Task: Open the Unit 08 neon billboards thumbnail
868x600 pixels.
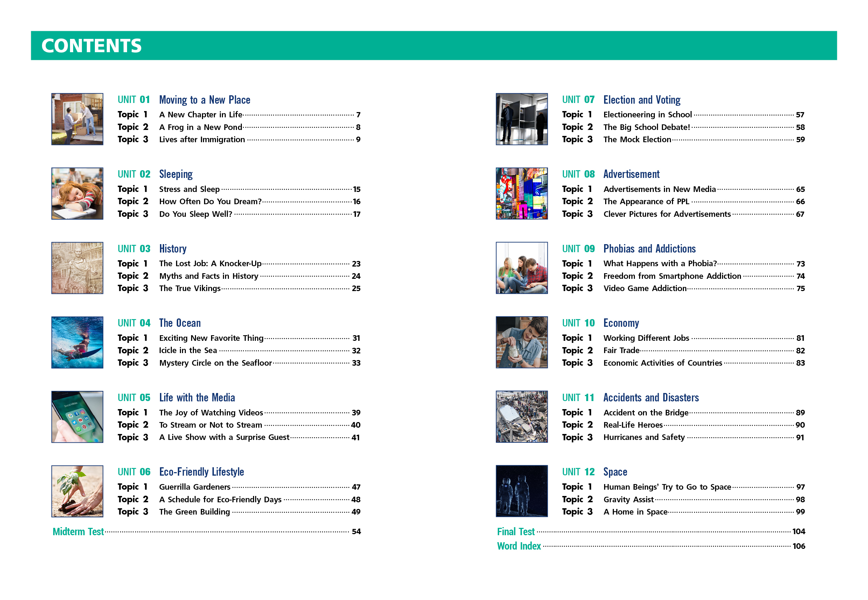Action: 522,194
